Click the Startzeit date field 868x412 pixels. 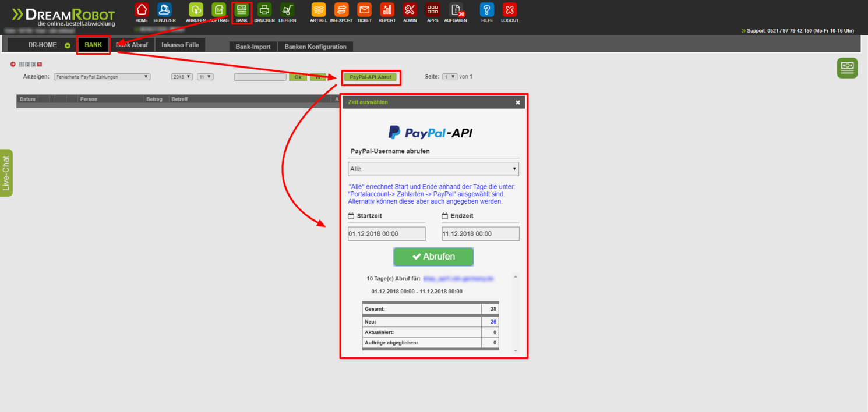pos(387,233)
